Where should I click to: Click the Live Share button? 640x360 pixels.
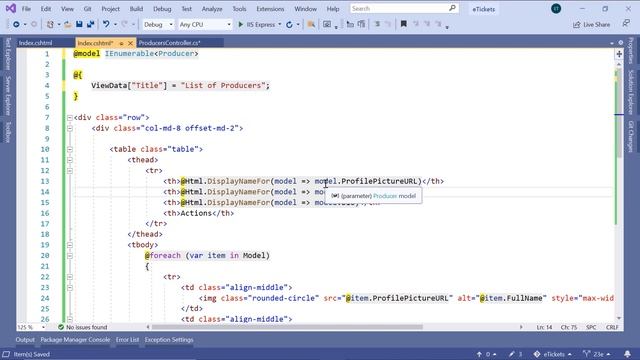[591, 24]
